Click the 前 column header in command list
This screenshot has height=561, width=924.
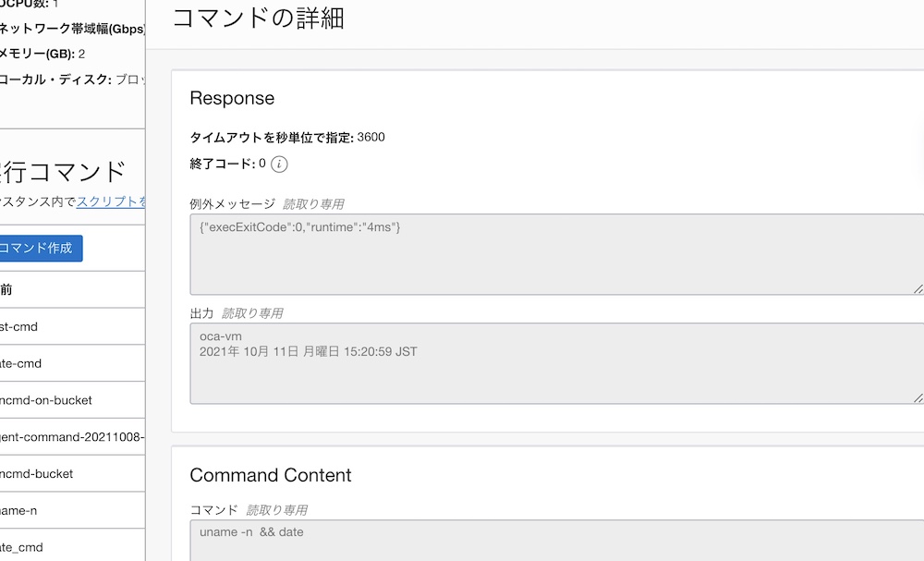(6, 289)
